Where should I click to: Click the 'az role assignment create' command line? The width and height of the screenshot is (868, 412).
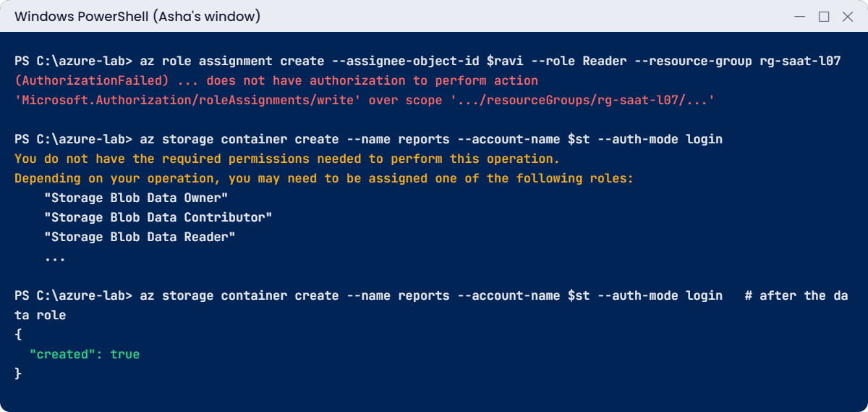pos(427,61)
